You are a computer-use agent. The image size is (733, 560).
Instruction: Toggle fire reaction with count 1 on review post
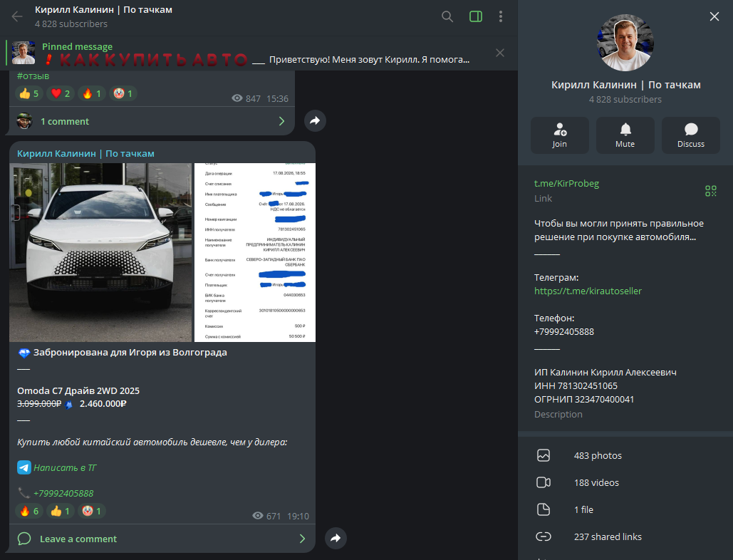pos(92,93)
